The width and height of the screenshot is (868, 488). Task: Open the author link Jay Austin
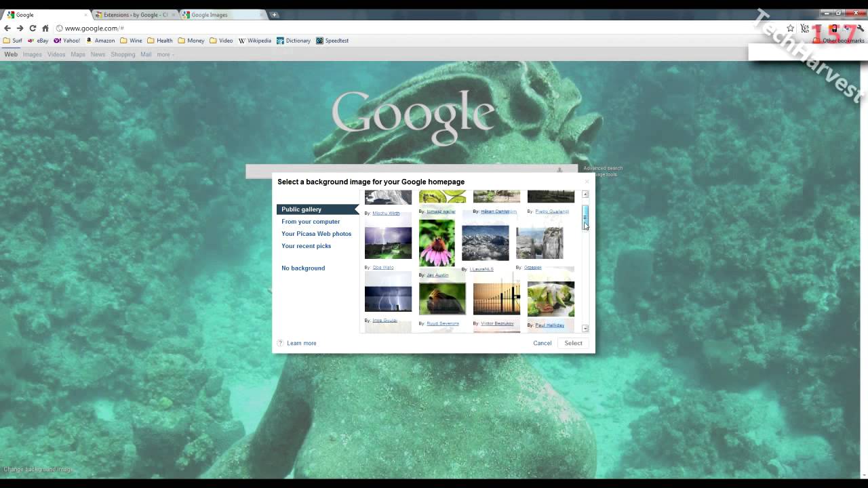point(437,275)
